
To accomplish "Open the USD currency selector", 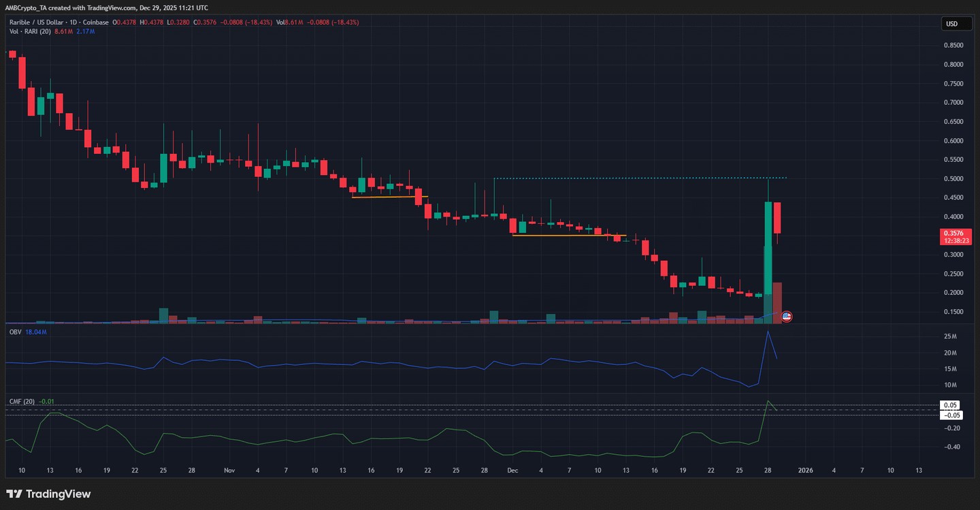I will (x=951, y=24).
